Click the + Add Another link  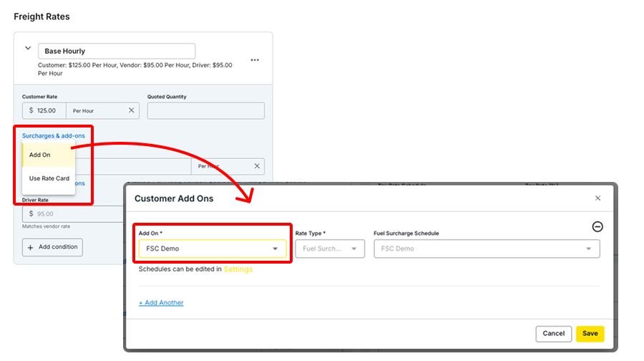tap(161, 302)
